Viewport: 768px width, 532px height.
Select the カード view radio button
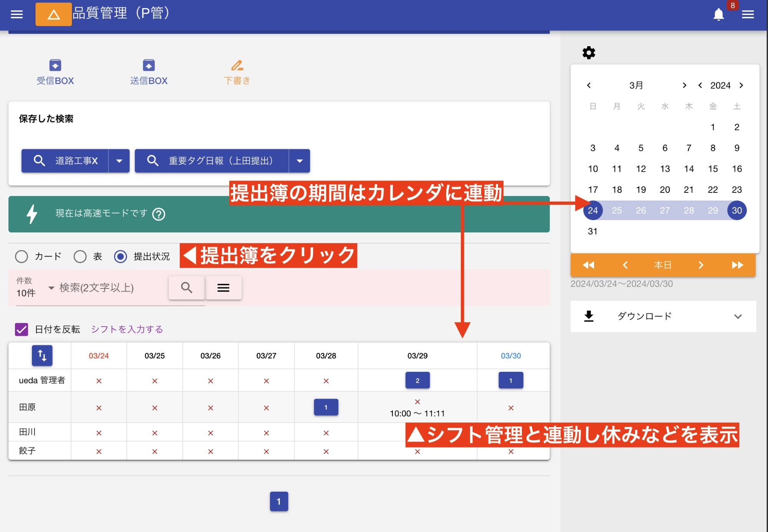22,256
